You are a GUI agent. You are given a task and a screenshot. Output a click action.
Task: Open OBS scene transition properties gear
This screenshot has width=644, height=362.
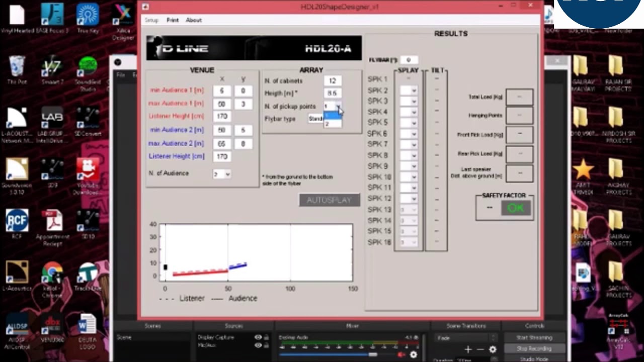tap(493, 349)
